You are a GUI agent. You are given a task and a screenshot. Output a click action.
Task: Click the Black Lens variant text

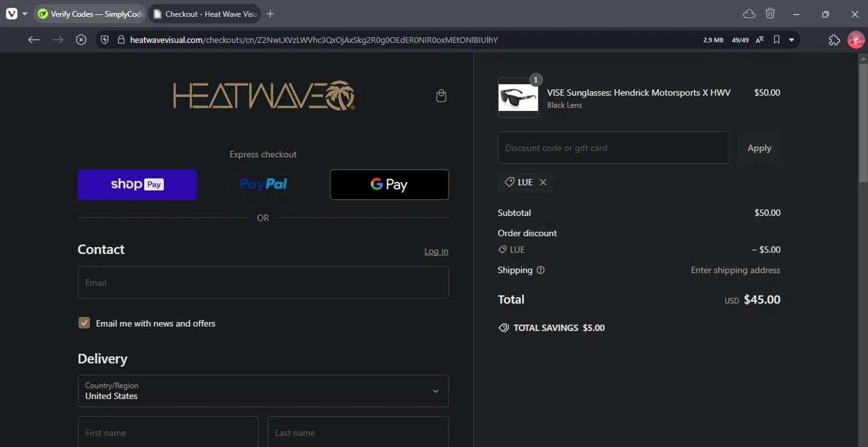coord(565,105)
